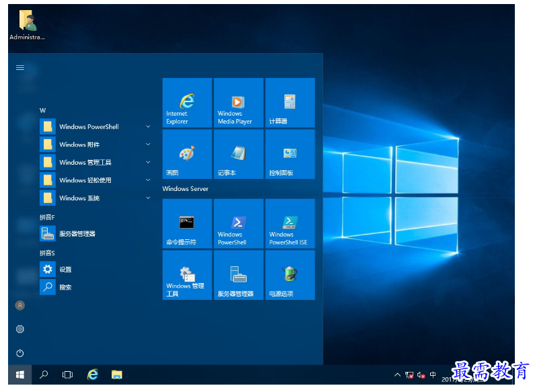Image resolution: width=535 pixels, height=392 pixels.
Task: Open the Windows PowerShell tile
Action: click(x=239, y=224)
